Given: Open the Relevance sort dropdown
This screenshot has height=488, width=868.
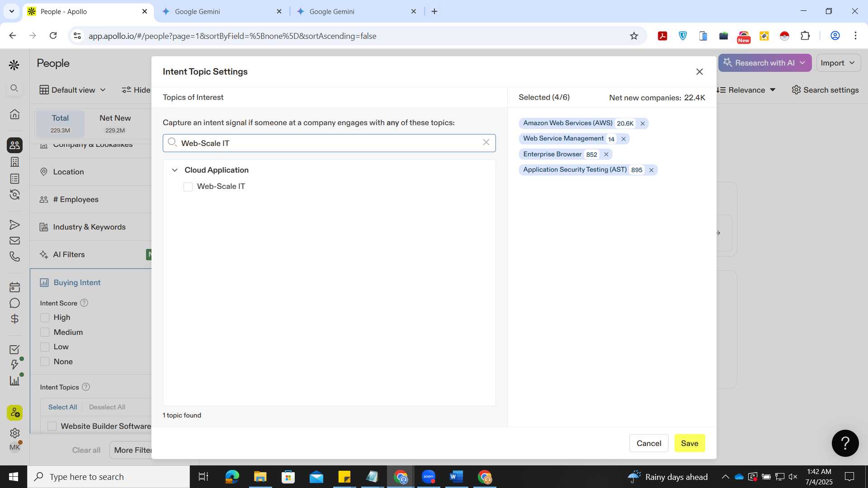Looking at the screenshot, I should 746,90.
